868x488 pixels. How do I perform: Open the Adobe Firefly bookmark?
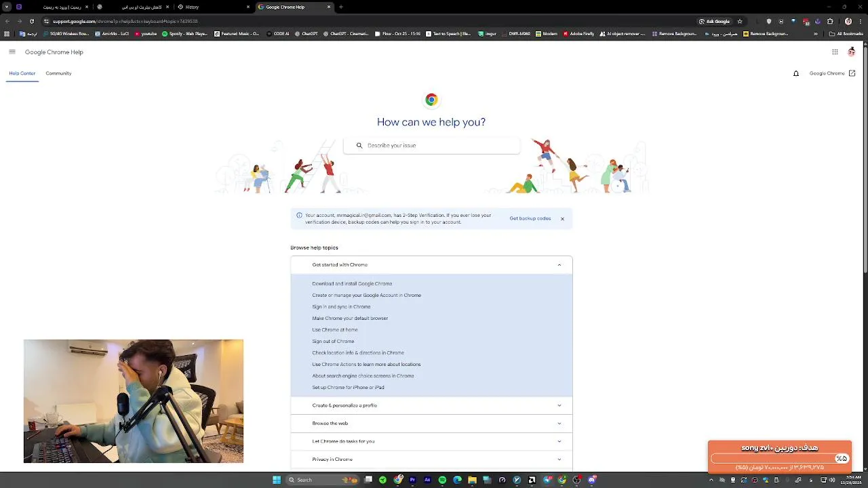(x=578, y=33)
